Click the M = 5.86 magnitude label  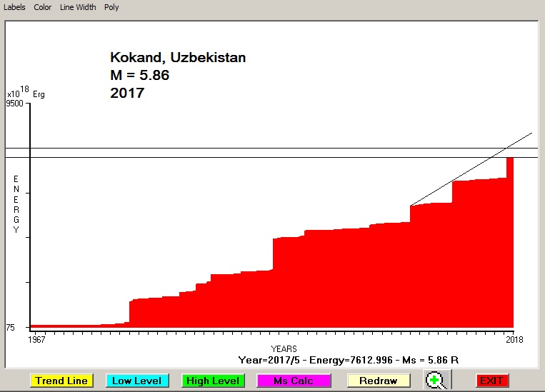click(x=139, y=75)
